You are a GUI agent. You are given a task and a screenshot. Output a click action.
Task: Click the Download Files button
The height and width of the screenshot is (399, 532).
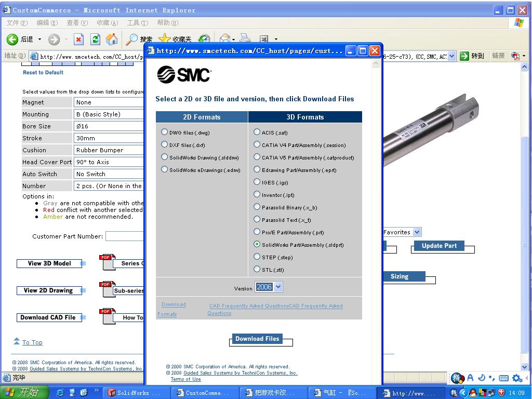pos(258,339)
